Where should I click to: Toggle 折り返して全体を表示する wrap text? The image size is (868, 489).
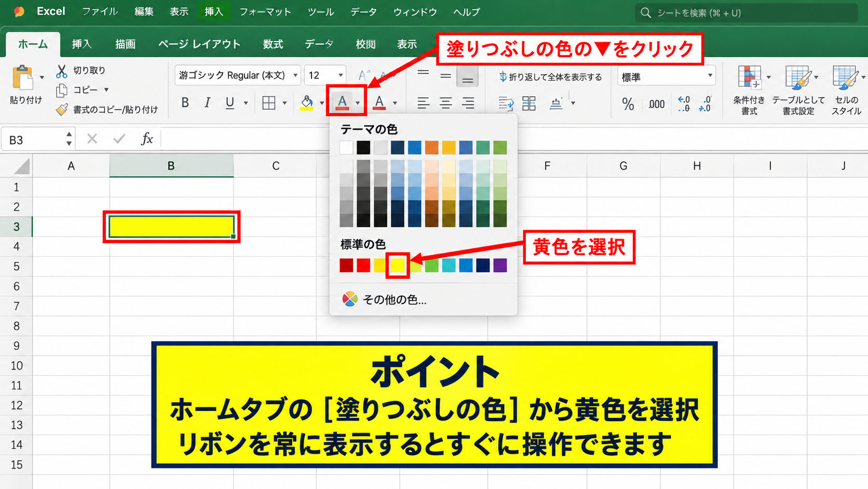click(550, 77)
